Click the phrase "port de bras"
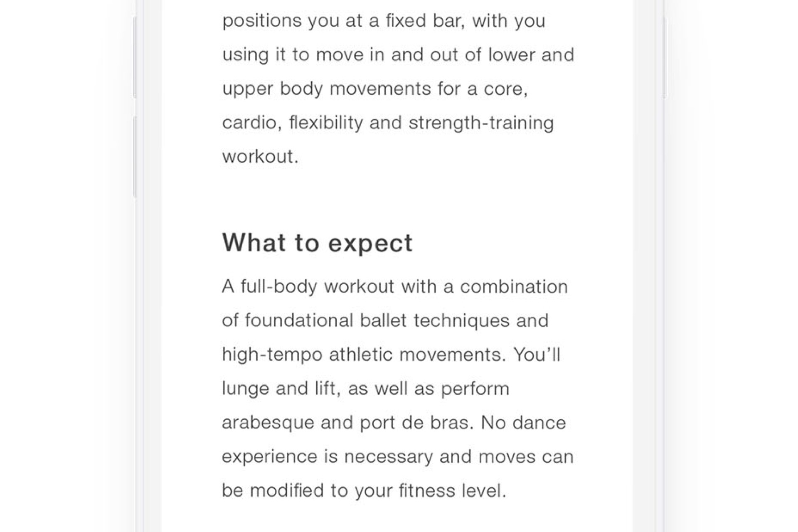 [416, 423]
